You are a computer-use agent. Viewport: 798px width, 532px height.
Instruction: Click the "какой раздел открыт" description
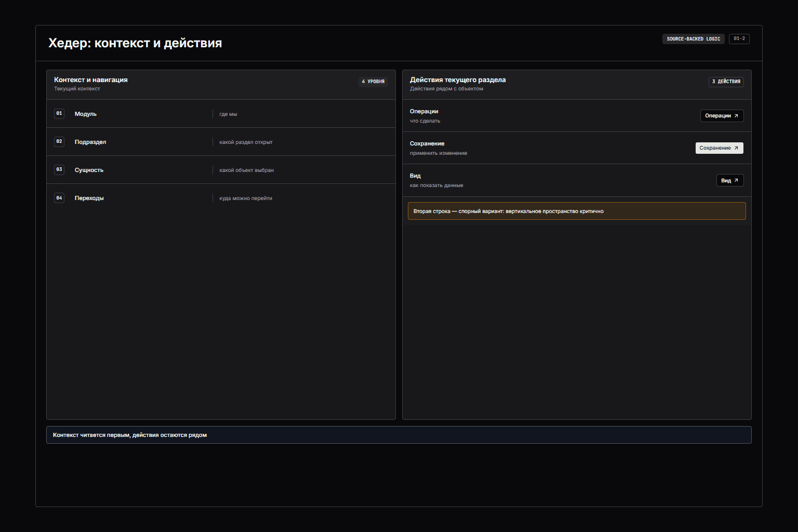(246, 142)
